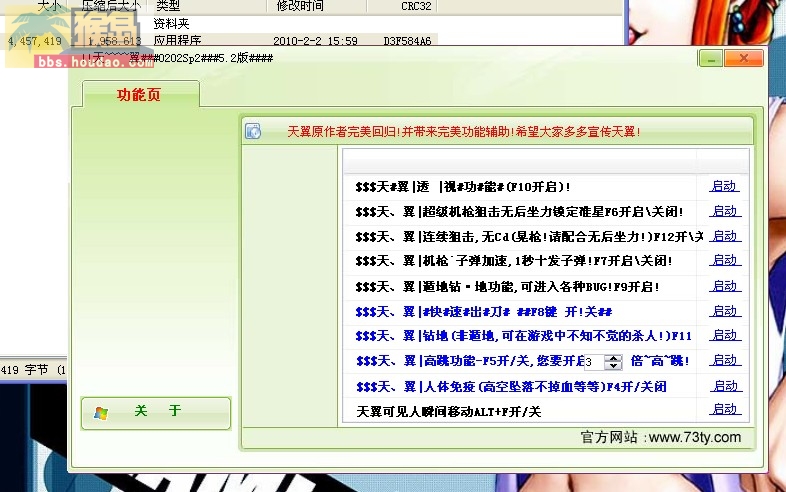
Task: Open the 功能页 tab
Action: 140,94
